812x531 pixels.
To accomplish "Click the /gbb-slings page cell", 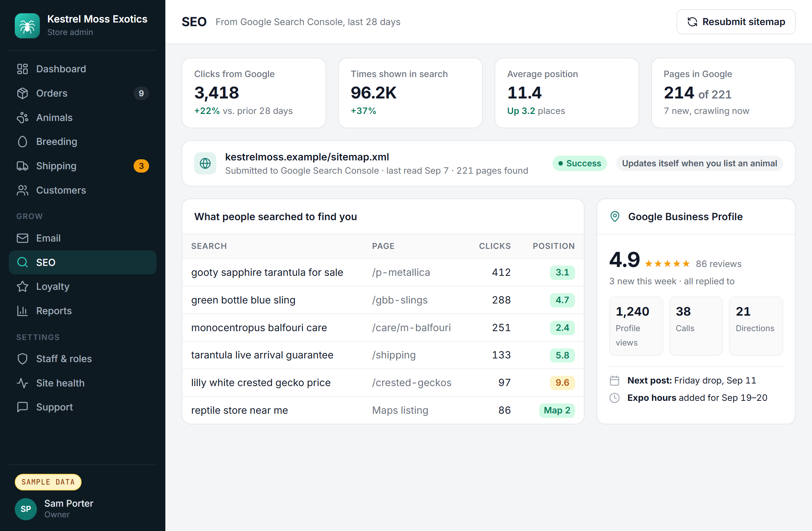I will [400, 300].
